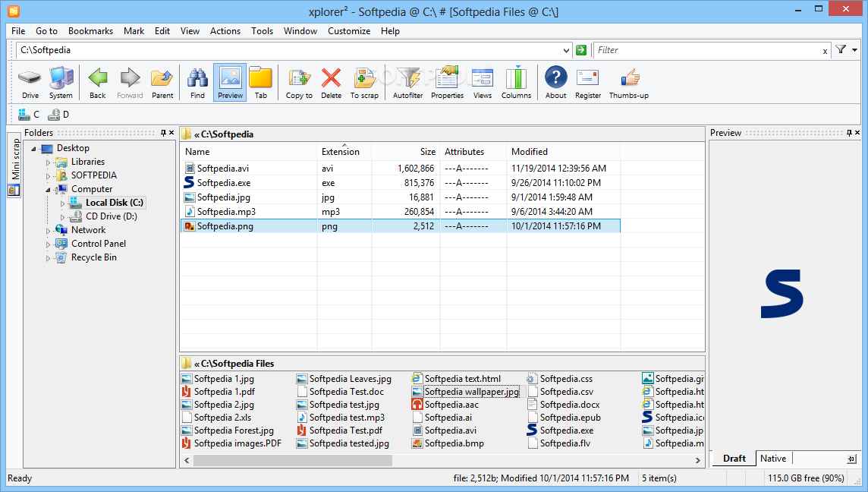Switch to the Draft preview tab
Screen dimensions: 868x492
point(734,458)
